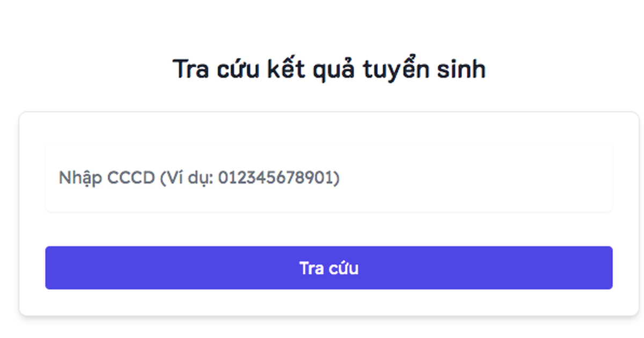Click the "Tra cứu kết quả tuyển sinh" heading
This screenshot has width=644, height=338.
328,69
